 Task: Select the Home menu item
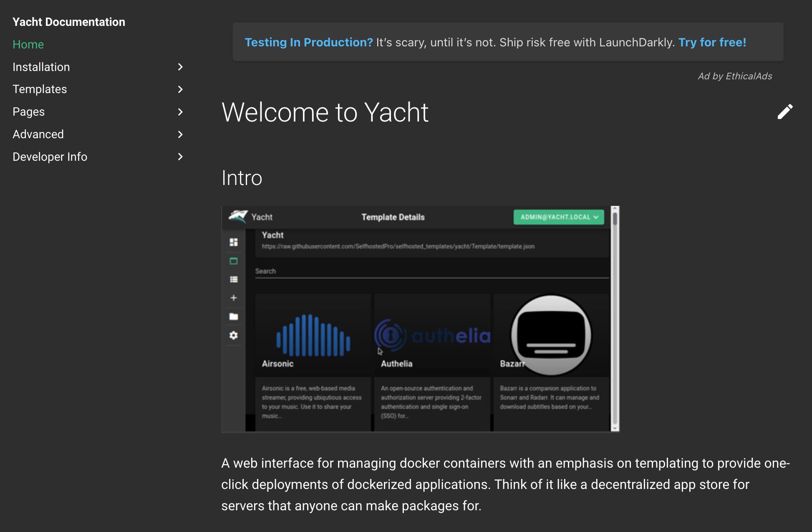(x=28, y=43)
